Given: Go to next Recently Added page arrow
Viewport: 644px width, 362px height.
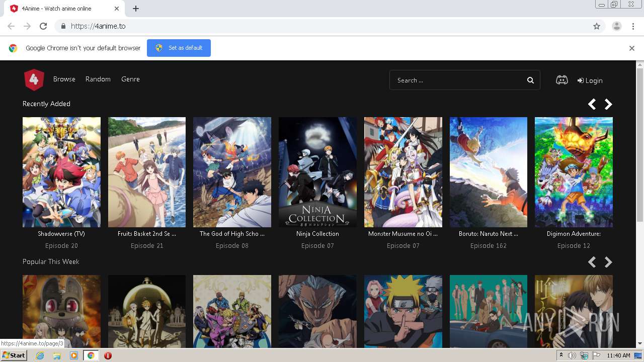Looking at the screenshot, I should pyautogui.click(x=608, y=104).
